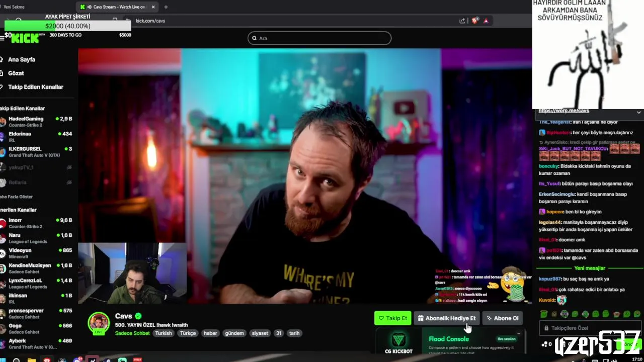The image size is (644, 362).
Task: Select the siyaset tag
Action: coord(260,333)
